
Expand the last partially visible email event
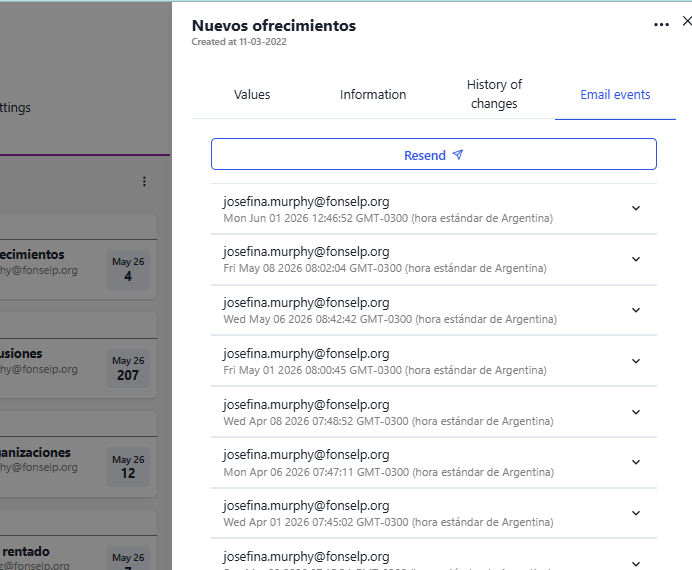636,564
